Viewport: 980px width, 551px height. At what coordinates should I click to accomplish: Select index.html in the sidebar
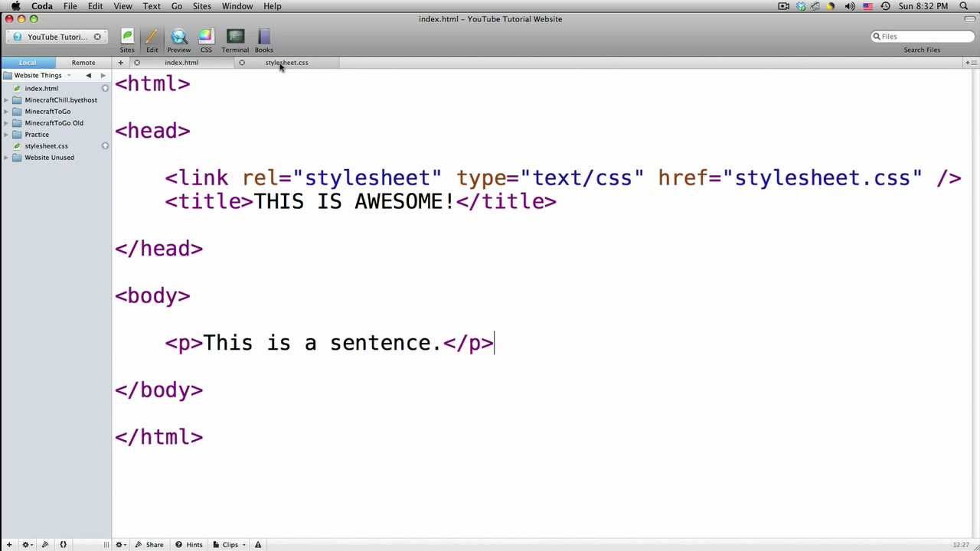point(41,89)
